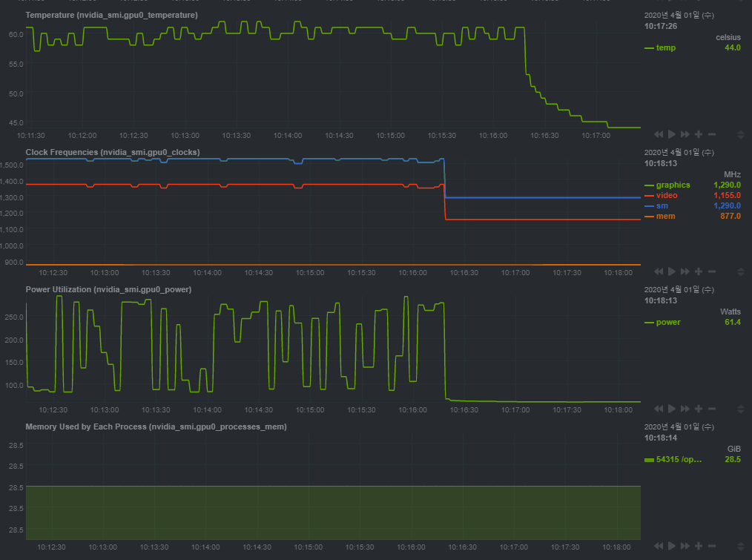Click the play icon on Power Utilization chart

(672, 409)
